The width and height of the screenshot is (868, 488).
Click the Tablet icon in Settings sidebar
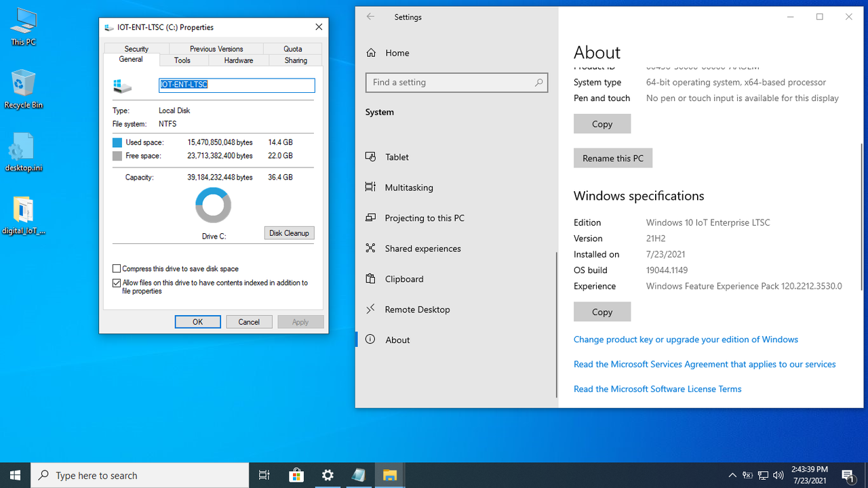tap(370, 157)
